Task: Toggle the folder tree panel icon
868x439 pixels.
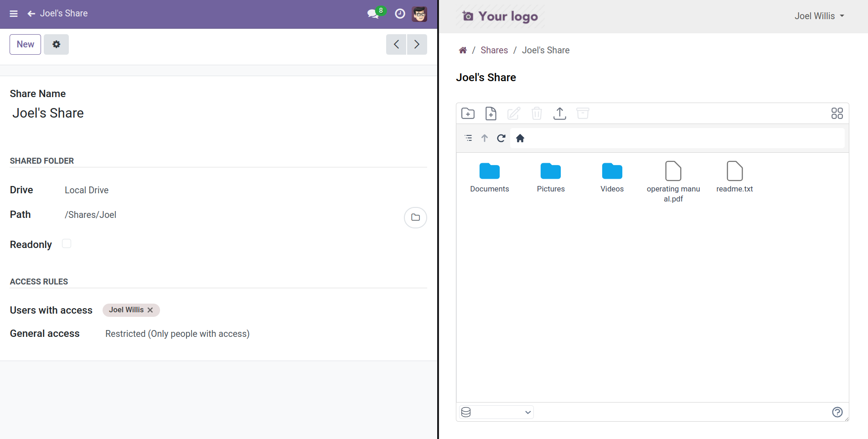Action: coord(468,138)
